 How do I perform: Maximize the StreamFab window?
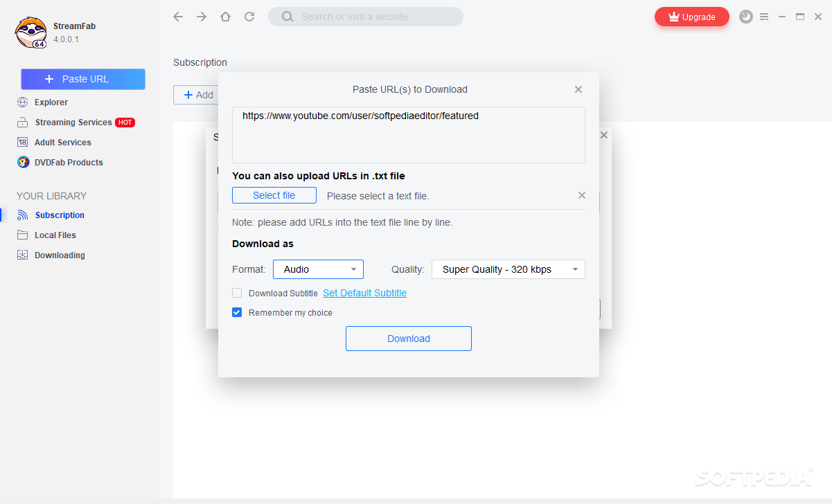click(800, 17)
